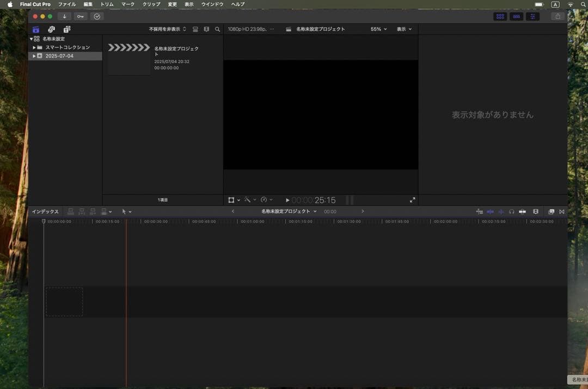Open the 編集 menu
588x389 pixels.
88,4
